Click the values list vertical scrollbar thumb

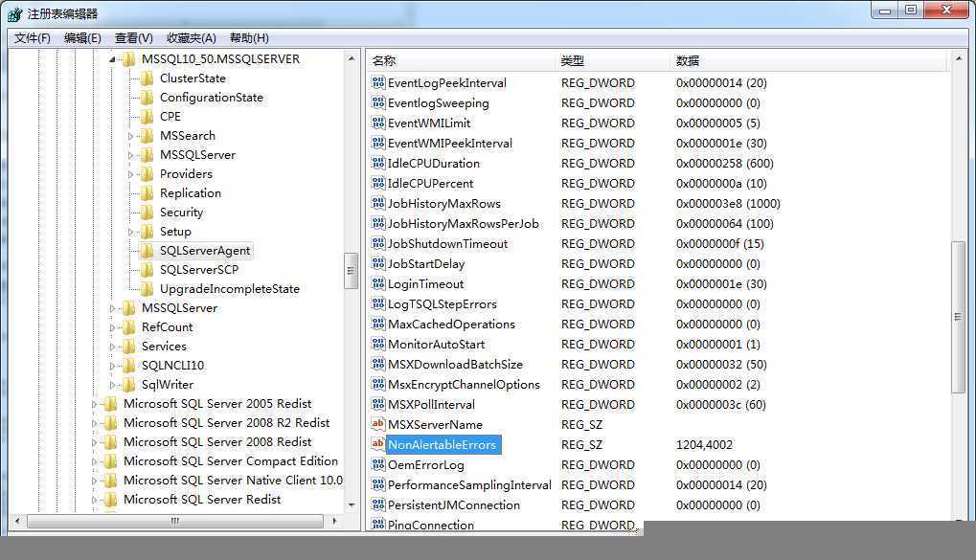[958, 317]
